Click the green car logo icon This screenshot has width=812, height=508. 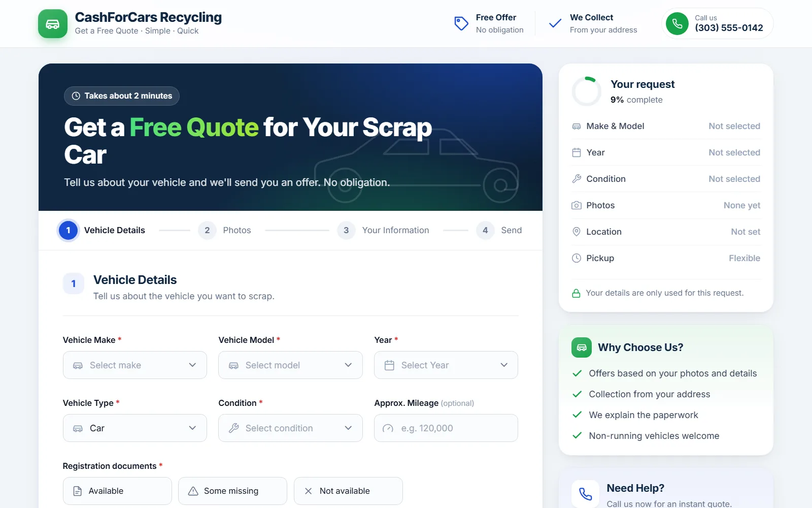(53, 24)
